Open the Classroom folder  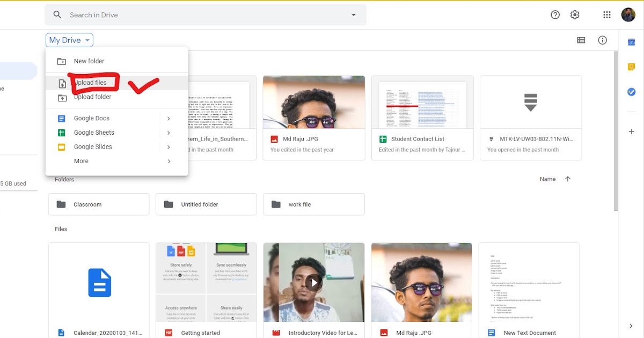(x=98, y=204)
